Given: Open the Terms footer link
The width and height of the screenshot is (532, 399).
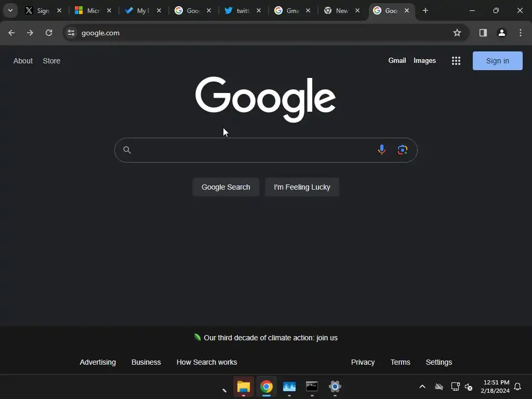Looking at the screenshot, I should [400, 362].
